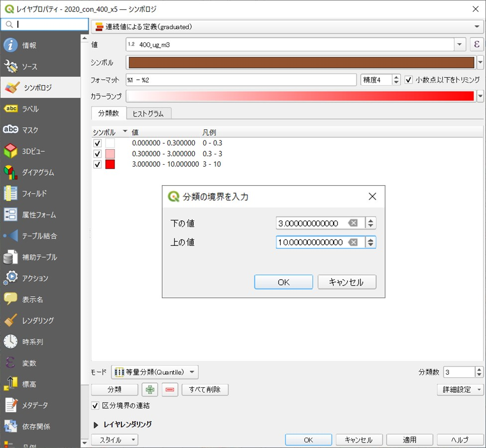Image resolution: width=486 pixels, height=448 pixels.
Task: Open the 3Dビュー sidebar page
Action: (x=40, y=151)
